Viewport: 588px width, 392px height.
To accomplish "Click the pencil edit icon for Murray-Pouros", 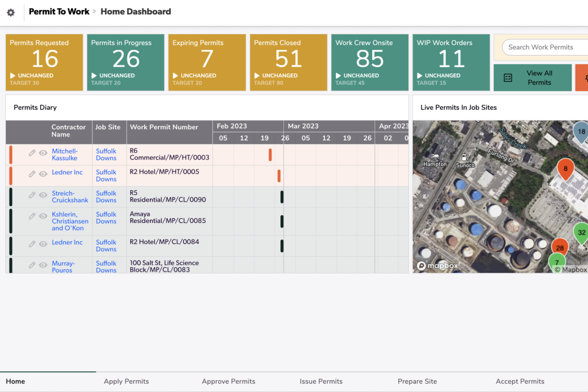I will pyautogui.click(x=32, y=266).
